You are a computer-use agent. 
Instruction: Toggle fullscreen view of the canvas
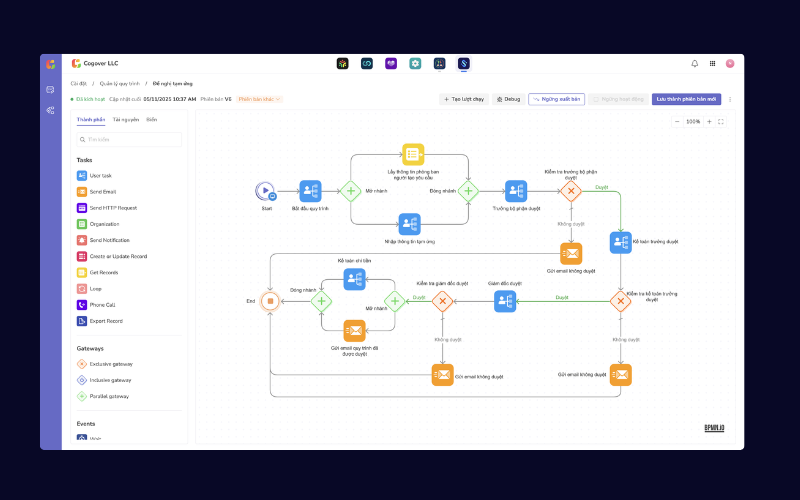[x=721, y=122]
